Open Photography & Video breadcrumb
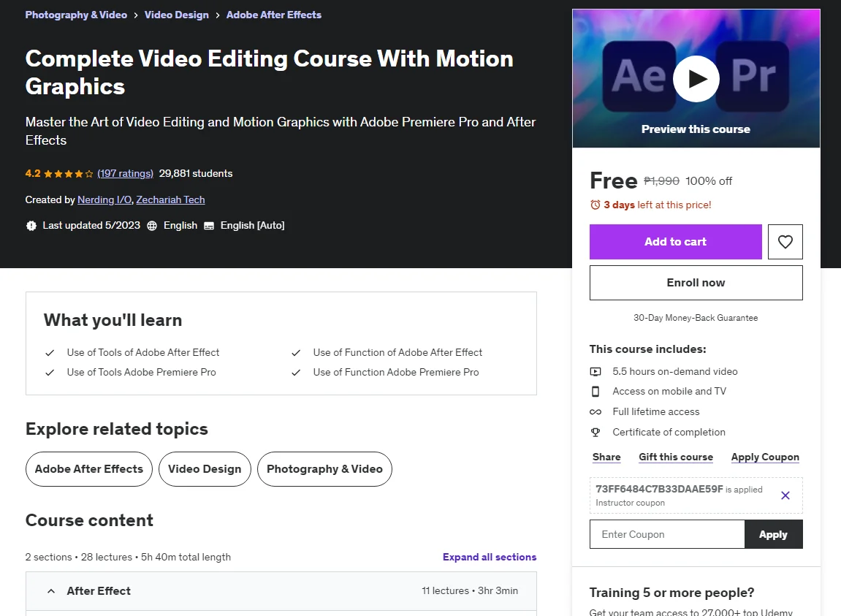This screenshot has height=616, width=841. [x=76, y=15]
